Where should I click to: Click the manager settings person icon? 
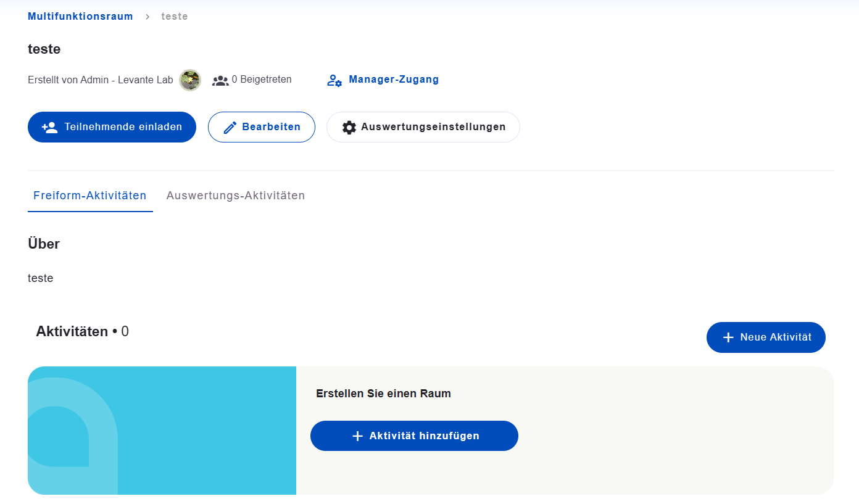pos(334,80)
